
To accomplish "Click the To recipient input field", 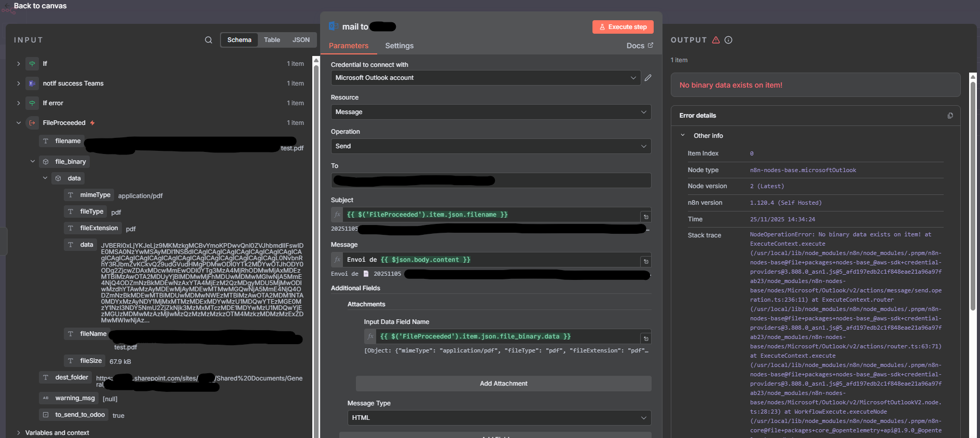I will [490, 180].
